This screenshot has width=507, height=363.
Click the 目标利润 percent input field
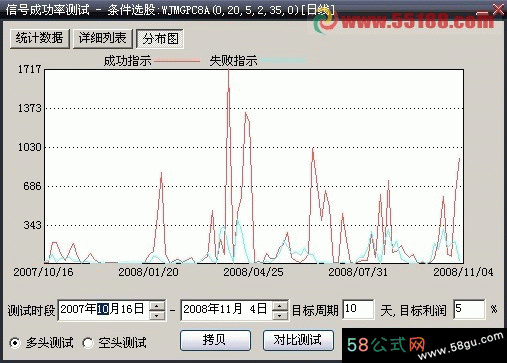point(469,309)
